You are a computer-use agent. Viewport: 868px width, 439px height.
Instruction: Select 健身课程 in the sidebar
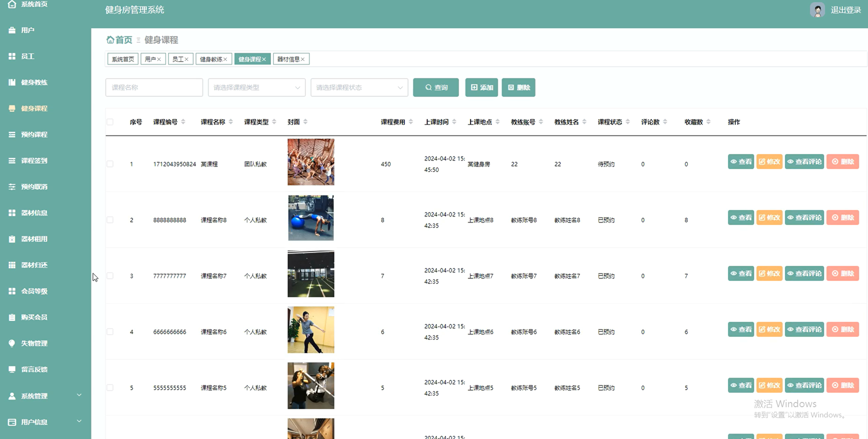click(34, 108)
